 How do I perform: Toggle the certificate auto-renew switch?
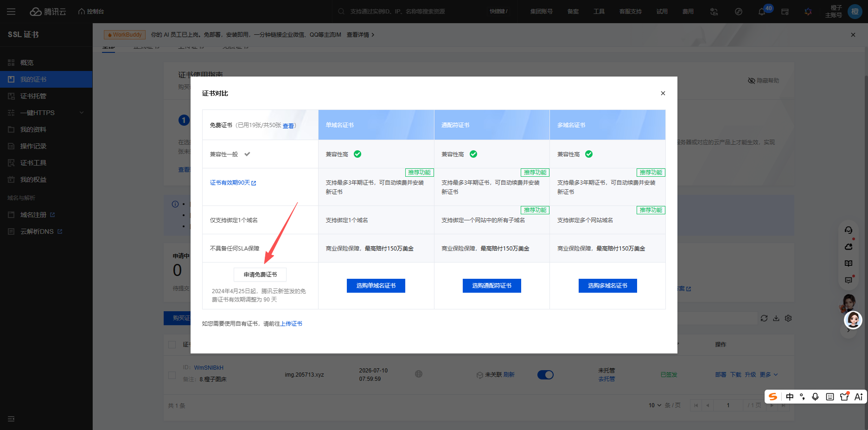tap(545, 375)
